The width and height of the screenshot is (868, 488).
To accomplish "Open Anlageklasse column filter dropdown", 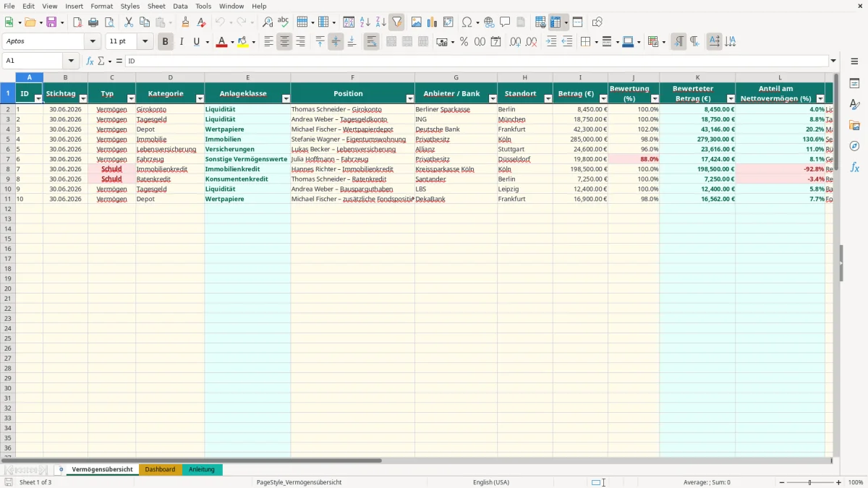I will pyautogui.click(x=286, y=98).
